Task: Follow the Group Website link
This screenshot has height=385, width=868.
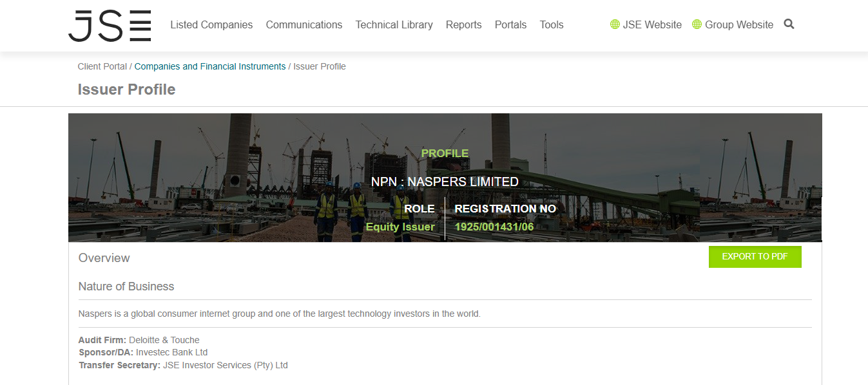Action: 739,24
